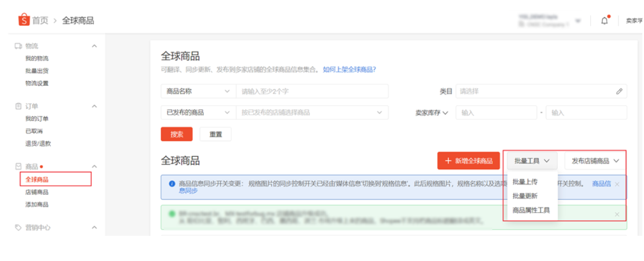This screenshot has height=261, width=644.
Task: Open the 如何上架全球商品 help link
Action: click(x=349, y=70)
